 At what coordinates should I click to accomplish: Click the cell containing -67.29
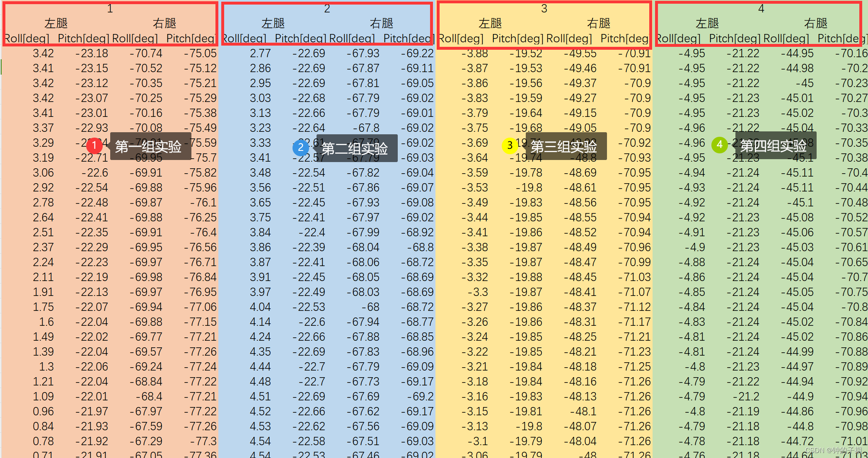click(146, 441)
